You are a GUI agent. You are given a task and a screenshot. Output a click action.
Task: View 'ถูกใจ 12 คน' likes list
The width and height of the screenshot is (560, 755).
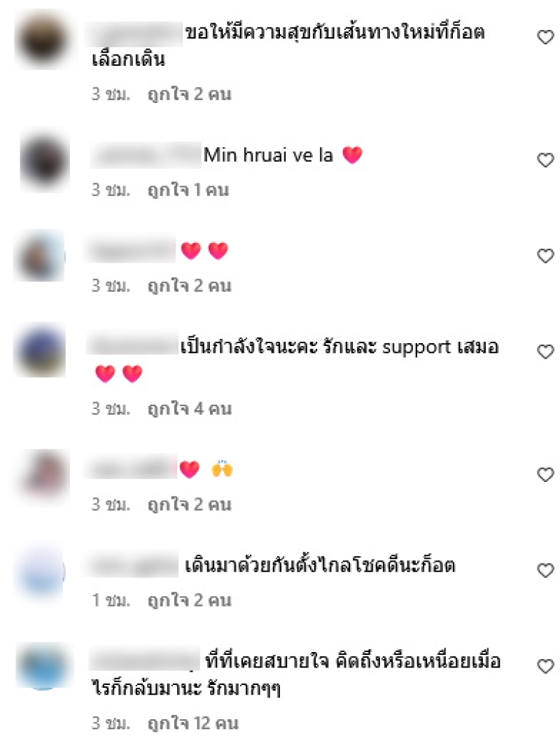tap(193, 723)
